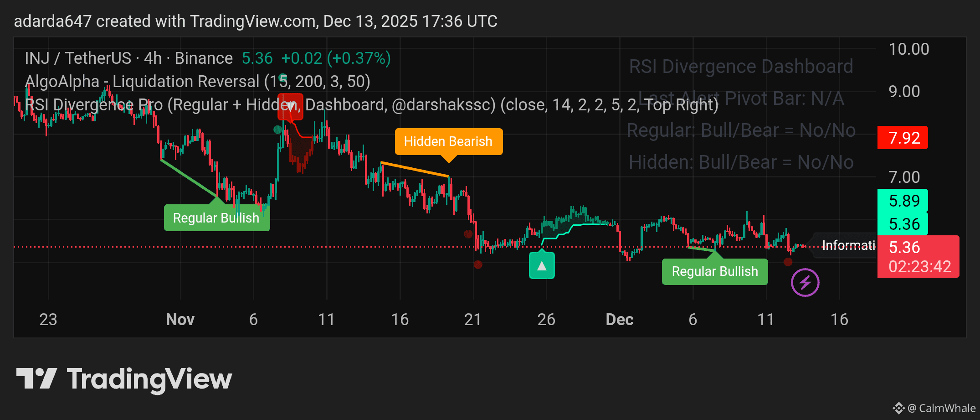Click the green divergence line above left Regular Bullish
980x420 pixels.
[x=189, y=179]
